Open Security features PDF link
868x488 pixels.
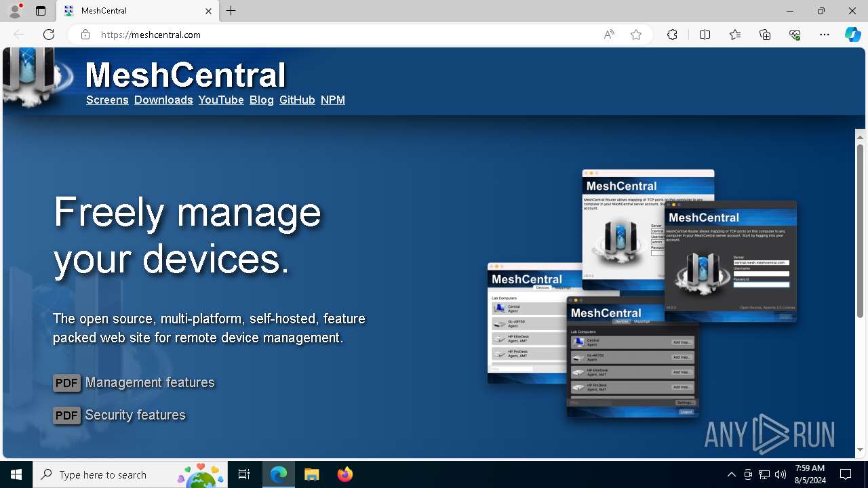tap(136, 415)
